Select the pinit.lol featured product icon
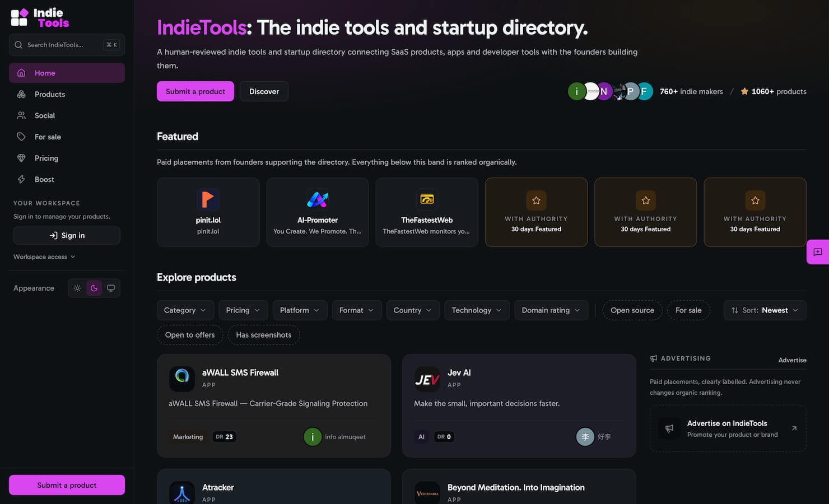This screenshot has width=829, height=504. (208, 199)
